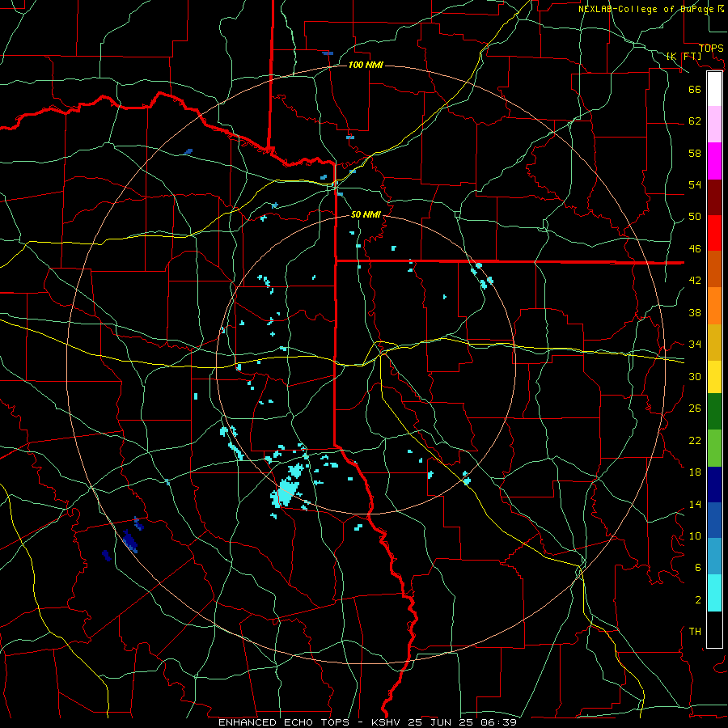Select the magenta legend swatch
The width and height of the screenshot is (728, 728).
714,161
